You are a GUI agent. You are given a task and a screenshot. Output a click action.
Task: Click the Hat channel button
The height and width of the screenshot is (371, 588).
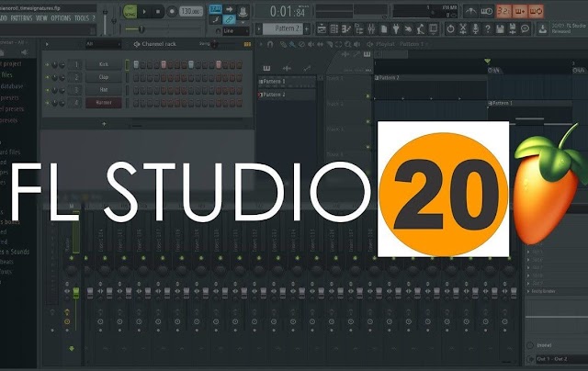click(104, 90)
